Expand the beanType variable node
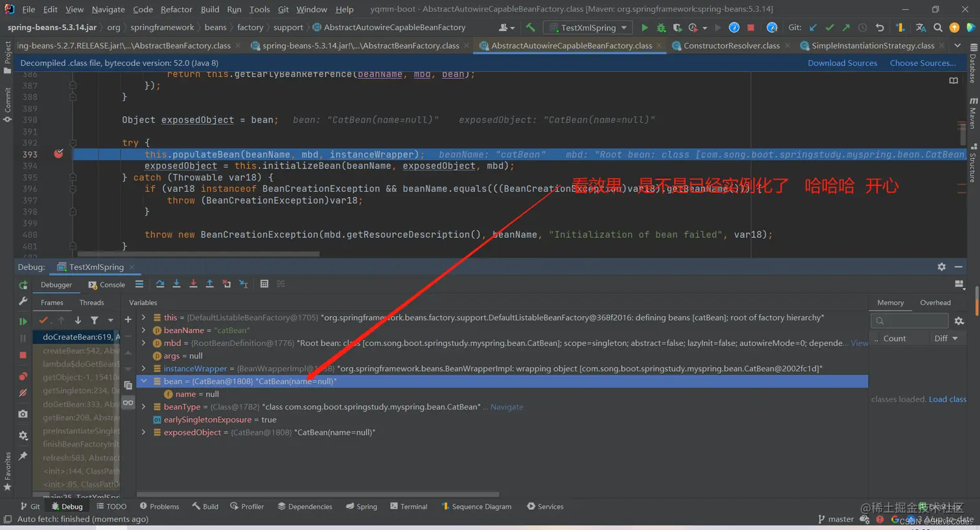The height and width of the screenshot is (530, 980). 144,407
